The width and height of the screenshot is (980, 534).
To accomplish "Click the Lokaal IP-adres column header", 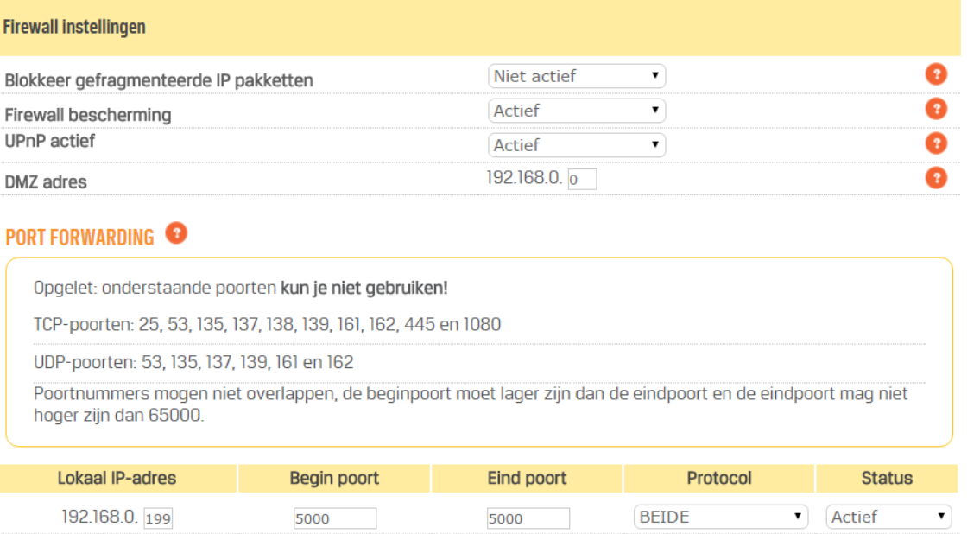I will click(x=120, y=479).
